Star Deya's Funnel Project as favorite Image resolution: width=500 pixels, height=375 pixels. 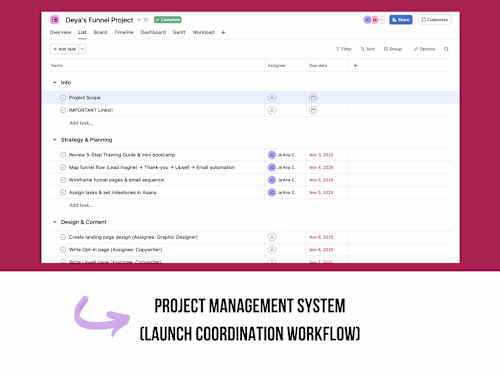point(146,20)
